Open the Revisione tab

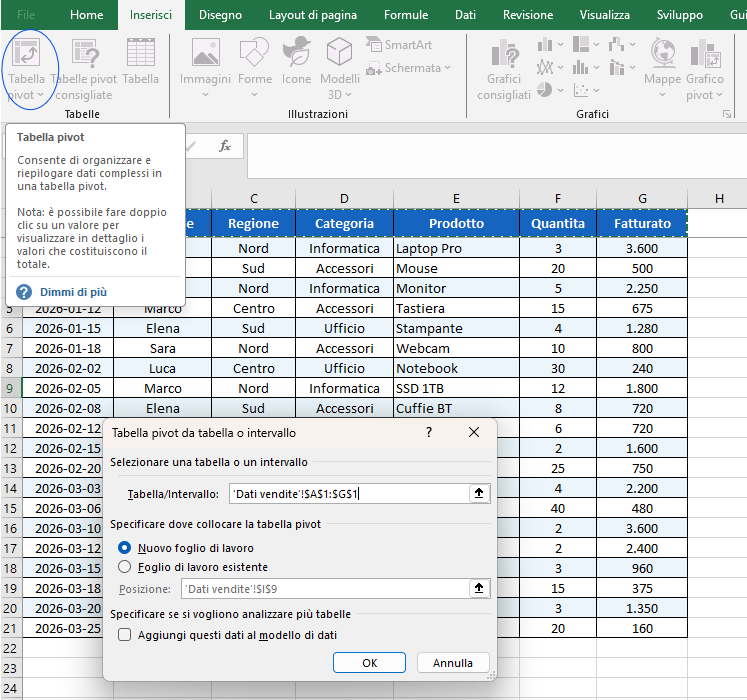click(528, 15)
